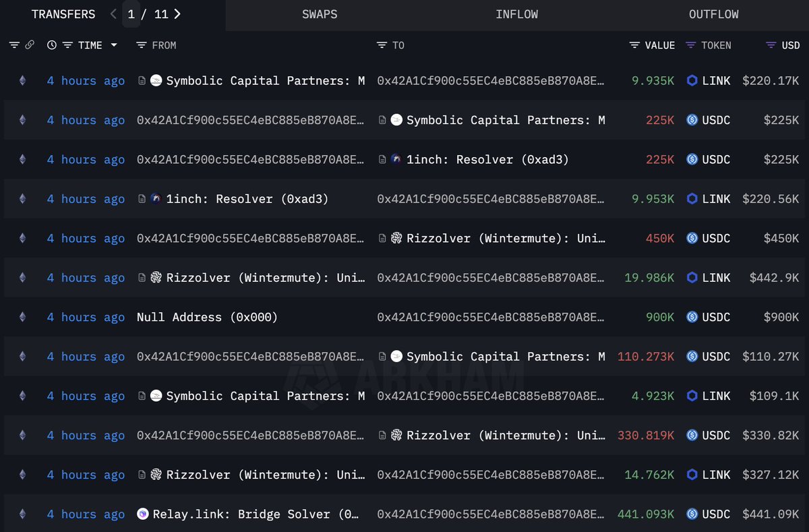Switch to the OUTFLOW tab
The image size is (809, 532).
(x=714, y=14)
